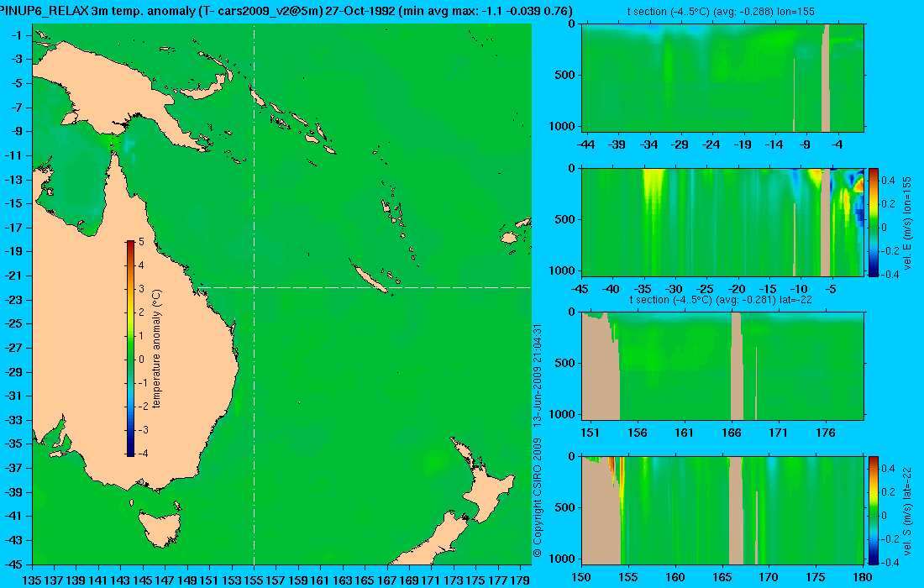Click colorbar value '5' on the temperature scale
The width and height of the screenshot is (924, 588).
coord(141,242)
